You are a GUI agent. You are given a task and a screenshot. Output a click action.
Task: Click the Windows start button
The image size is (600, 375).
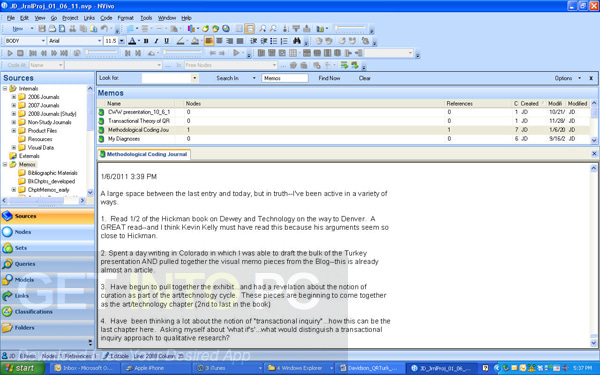point(22,368)
